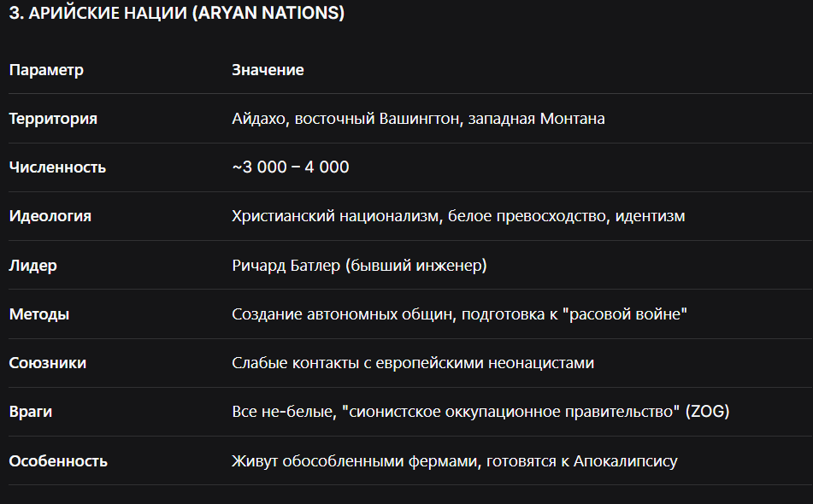813x504 pixels.
Task: Click the "(ZOG)" abbreviation in Враги row
Action: tap(707, 411)
